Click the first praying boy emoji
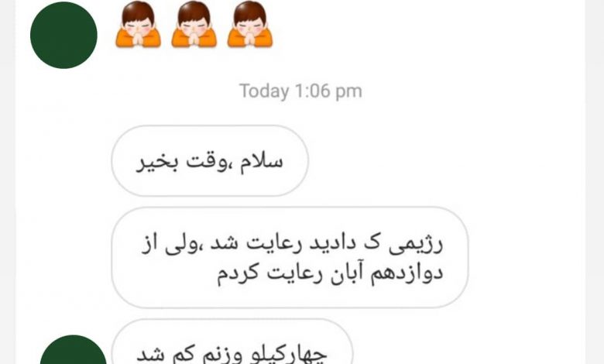The image size is (604, 364). [x=138, y=24]
